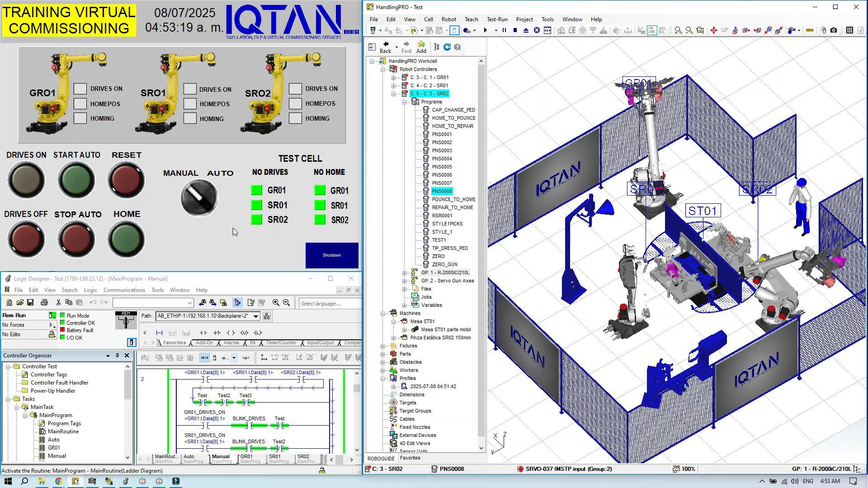The height and width of the screenshot is (488, 868).
Task: Toggle SR02 HOMEPOS checkbox
Action: coord(295,103)
